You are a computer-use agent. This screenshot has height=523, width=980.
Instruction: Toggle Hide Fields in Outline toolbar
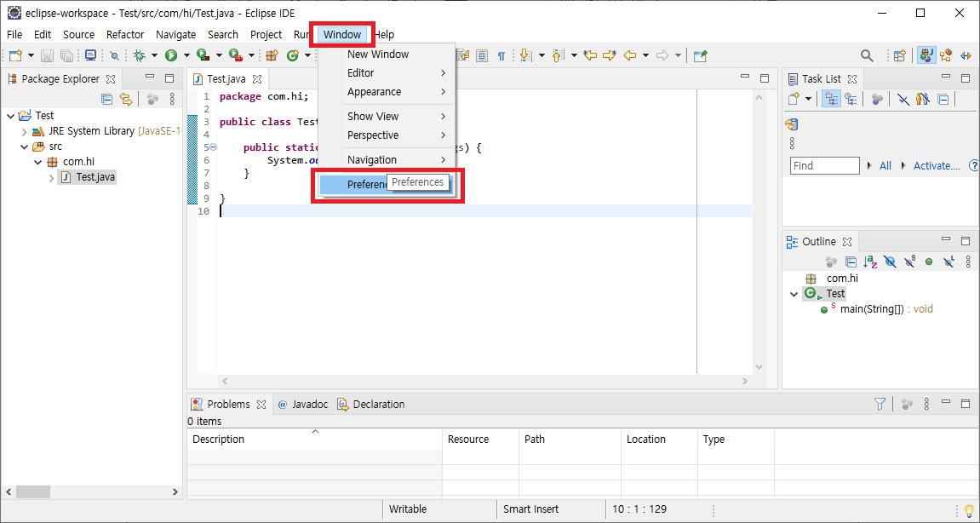click(x=890, y=261)
